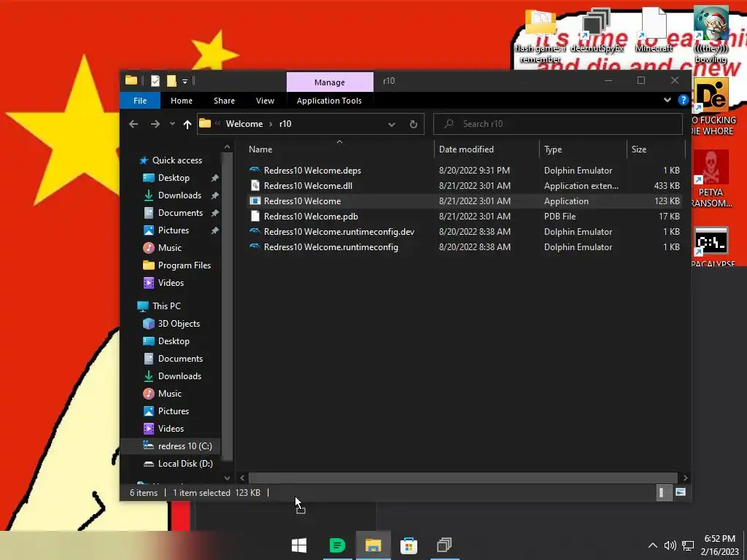Go up one folder level

pos(187,124)
